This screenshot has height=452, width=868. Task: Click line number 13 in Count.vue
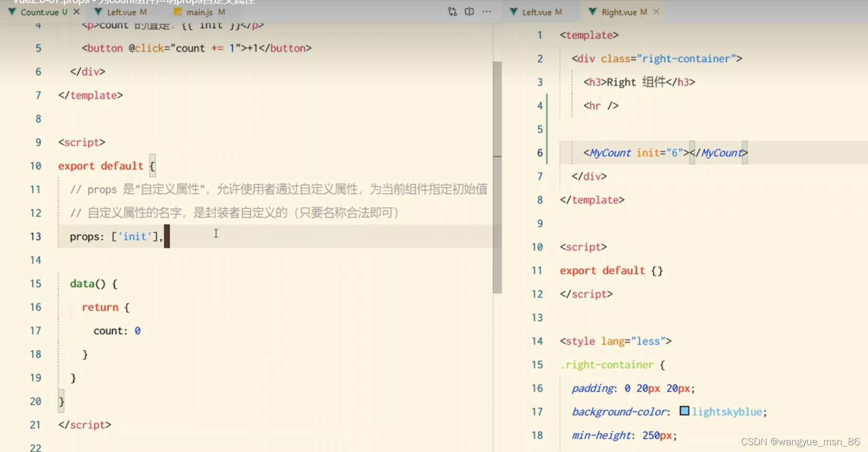click(x=36, y=236)
